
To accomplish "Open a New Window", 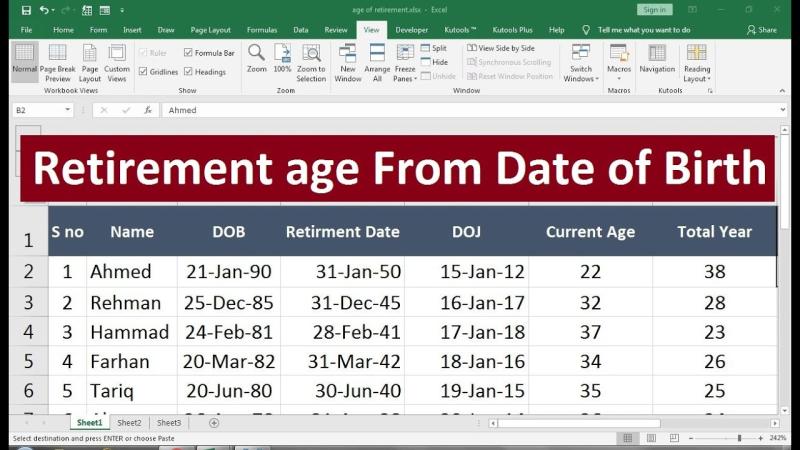I will (347, 63).
